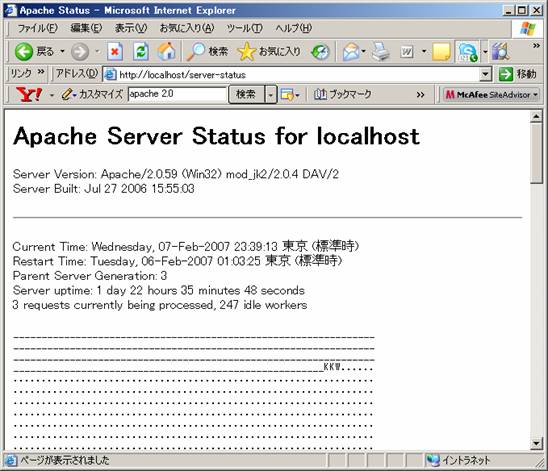Image resolution: width=548 pixels, height=471 pixels.
Task: Click the pencil customize icon on Yahoo toolbar
Action: (x=67, y=94)
